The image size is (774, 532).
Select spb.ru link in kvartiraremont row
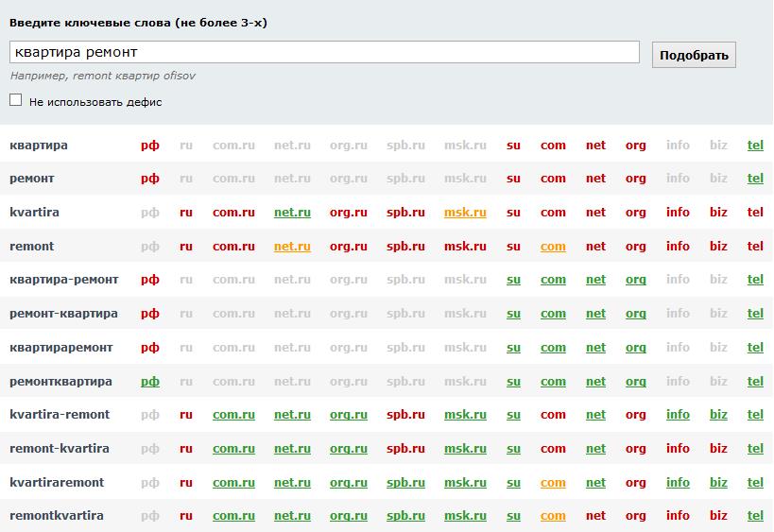(405, 483)
